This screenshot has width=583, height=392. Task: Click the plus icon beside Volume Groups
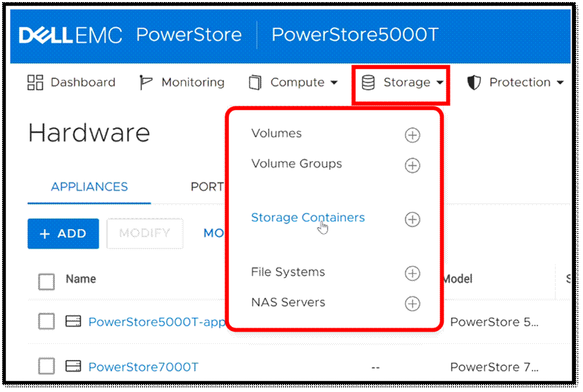coord(412,166)
